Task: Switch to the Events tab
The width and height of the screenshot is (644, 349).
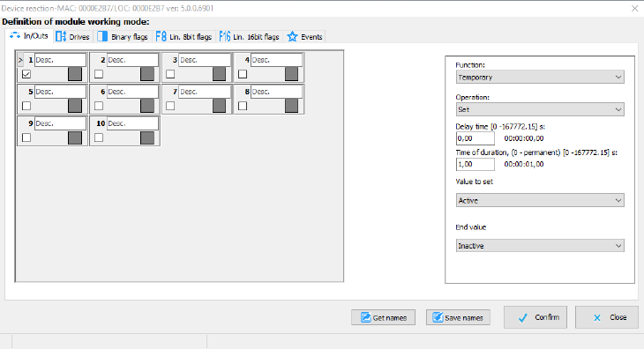Action: (304, 36)
